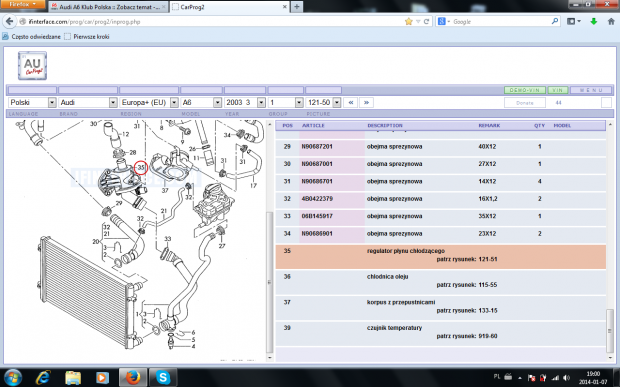Go to next picture with » button
The image size is (620, 387).
[367, 102]
